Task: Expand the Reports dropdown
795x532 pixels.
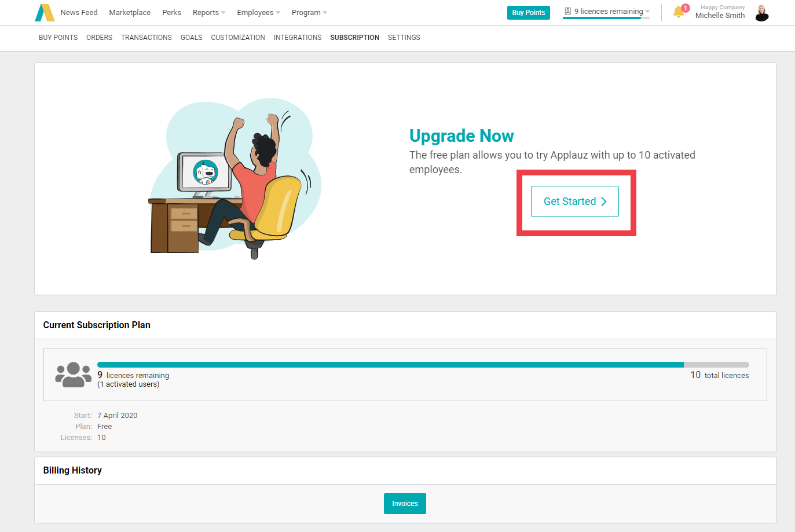Action: [x=209, y=13]
